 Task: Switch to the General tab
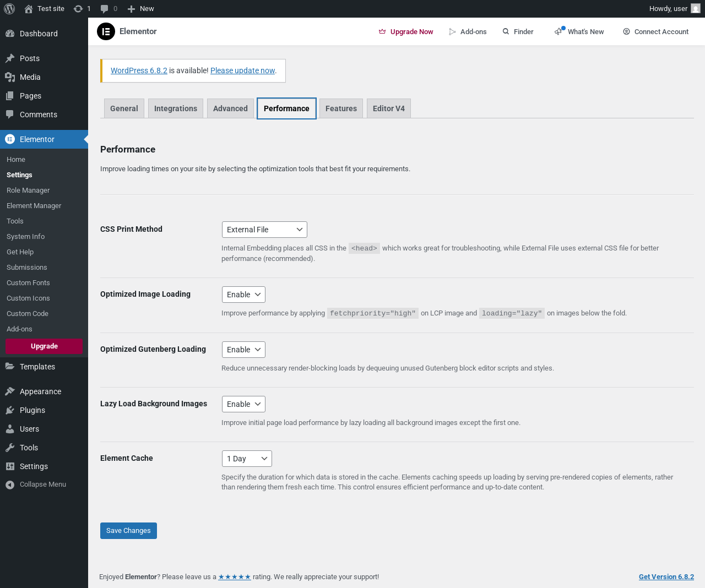click(124, 108)
